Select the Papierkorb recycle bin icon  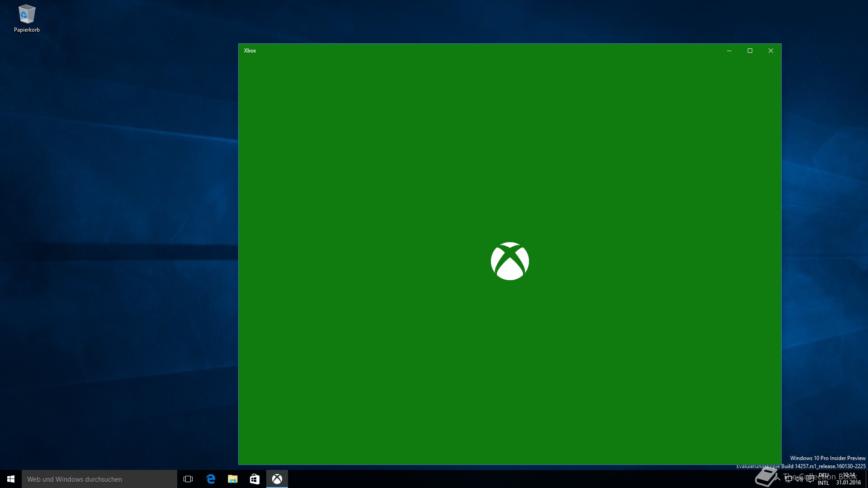(27, 19)
